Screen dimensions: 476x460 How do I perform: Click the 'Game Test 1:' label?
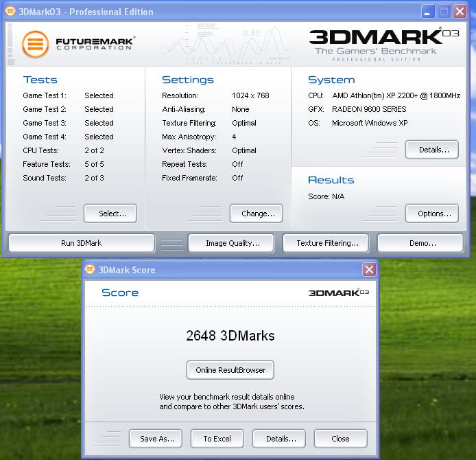[45, 95]
